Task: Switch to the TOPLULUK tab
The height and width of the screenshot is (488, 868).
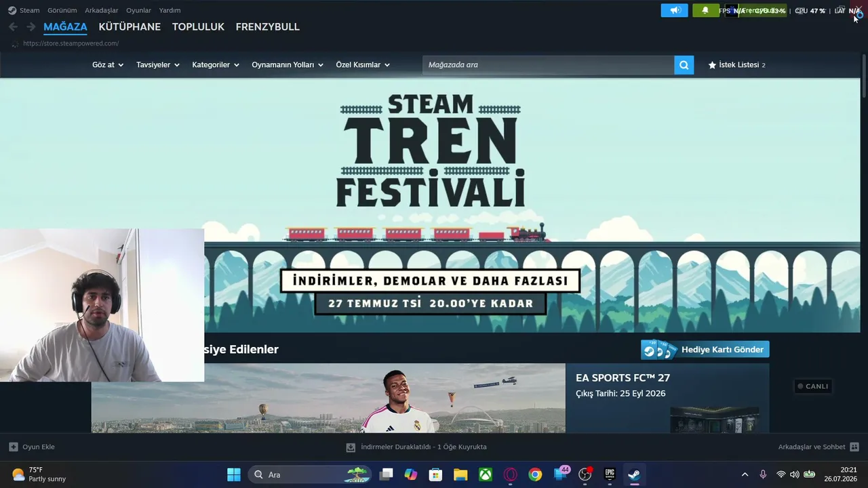Action: [x=198, y=27]
